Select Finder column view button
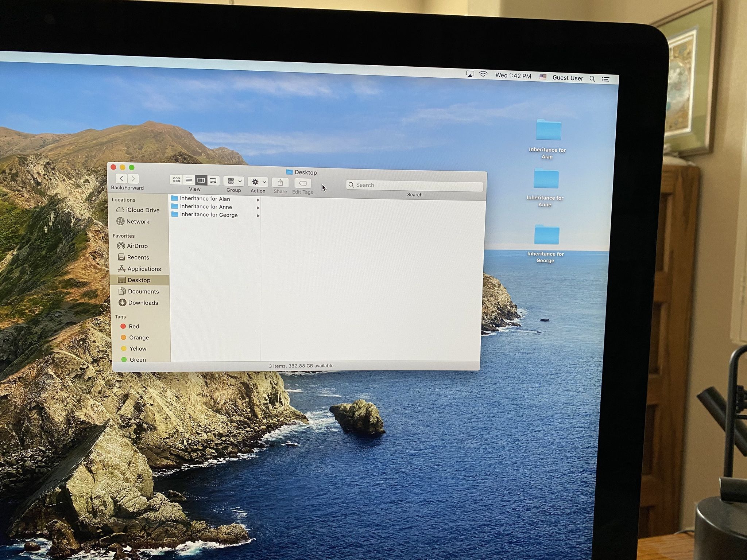The height and width of the screenshot is (560, 747). click(x=201, y=180)
